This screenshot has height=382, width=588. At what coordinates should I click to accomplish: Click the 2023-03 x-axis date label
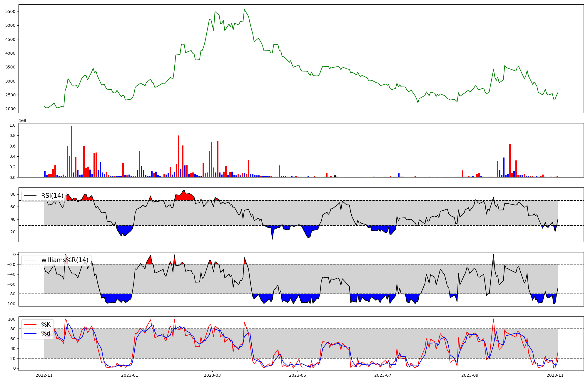click(212, 375)
